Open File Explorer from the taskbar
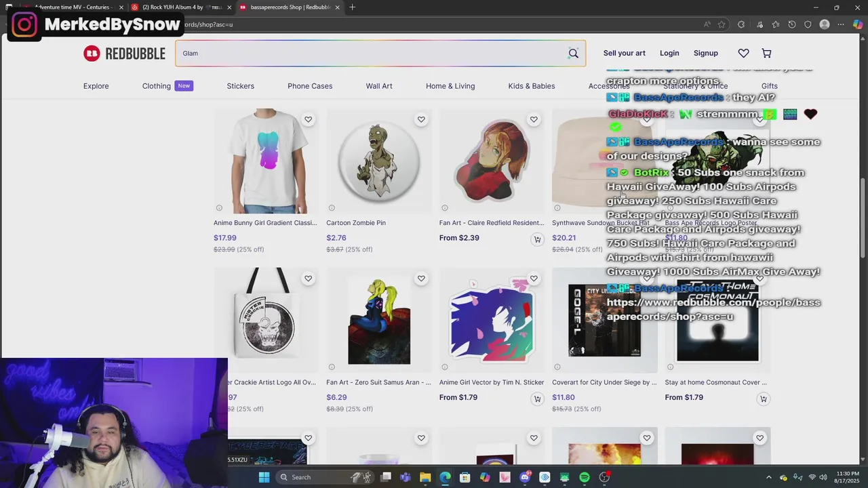Image resolution: width=868 pixels, height=488 pixels. (425, 477)
